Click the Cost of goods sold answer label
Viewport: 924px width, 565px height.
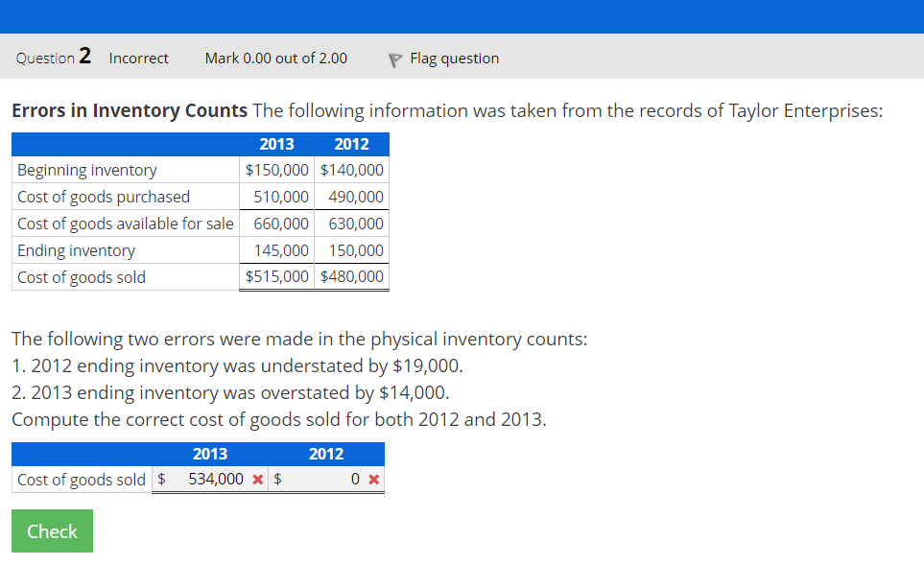pyautogui.click(x=81, y=479)
